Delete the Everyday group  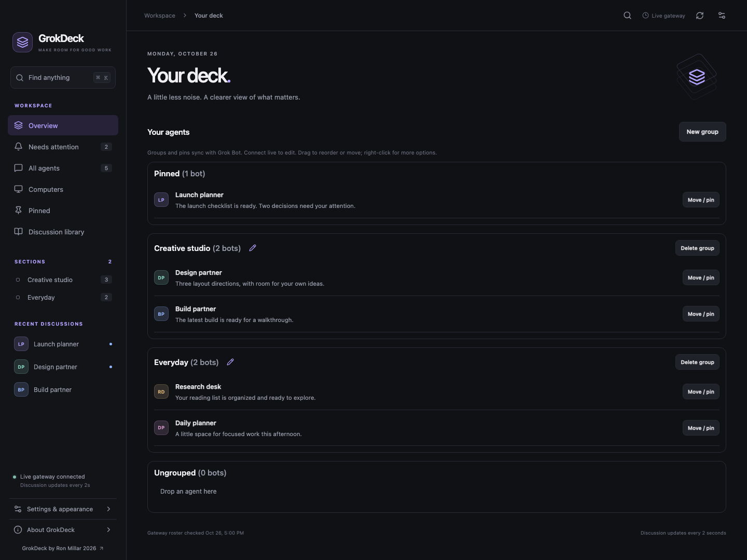tap(697, 362)
